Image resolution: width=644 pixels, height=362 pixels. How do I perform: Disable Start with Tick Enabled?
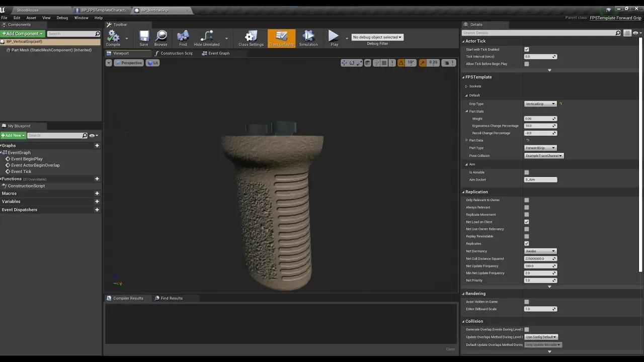526,49
